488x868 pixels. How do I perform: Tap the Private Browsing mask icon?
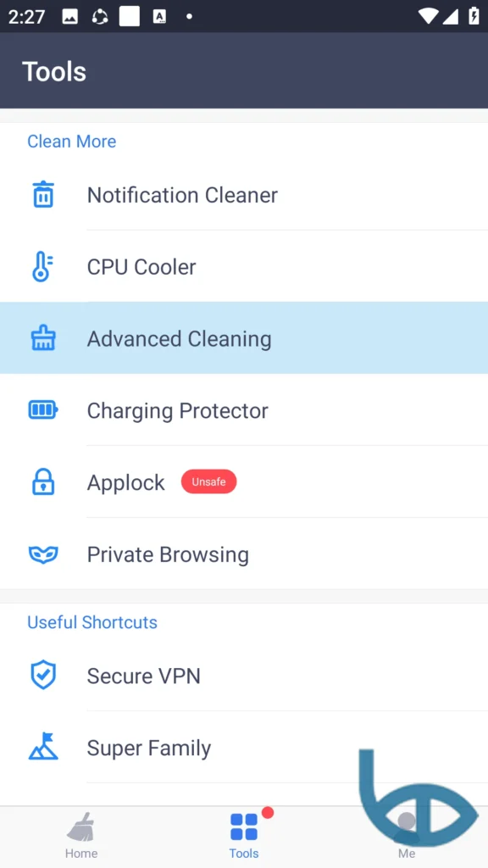tap(43, 554)
